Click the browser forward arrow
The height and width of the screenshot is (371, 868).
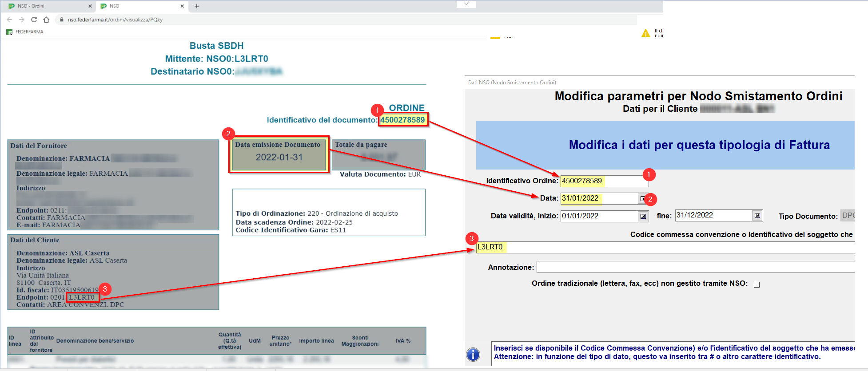pyautogui.click(x=22, y=20)
